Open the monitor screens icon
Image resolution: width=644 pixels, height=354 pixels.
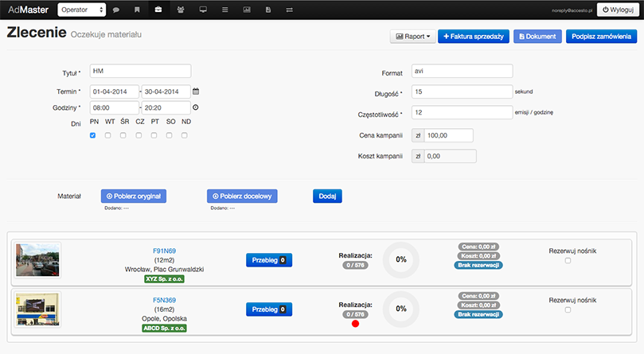point(203,10)
